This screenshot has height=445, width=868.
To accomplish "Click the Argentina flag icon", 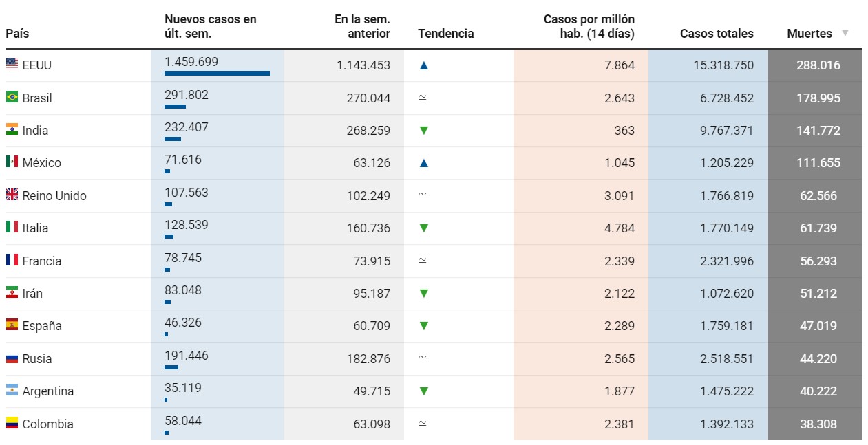I will [x=12, y=391].
